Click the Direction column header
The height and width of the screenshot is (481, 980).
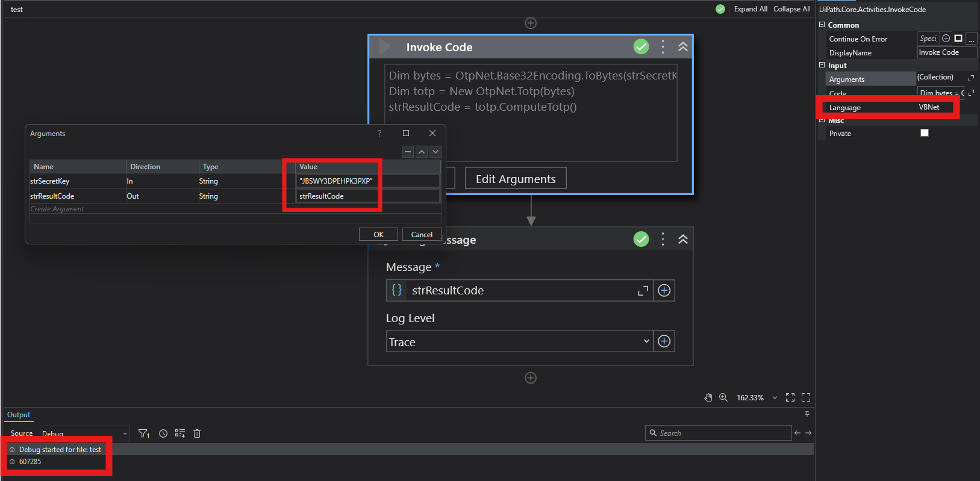click(x=163, y=167)
